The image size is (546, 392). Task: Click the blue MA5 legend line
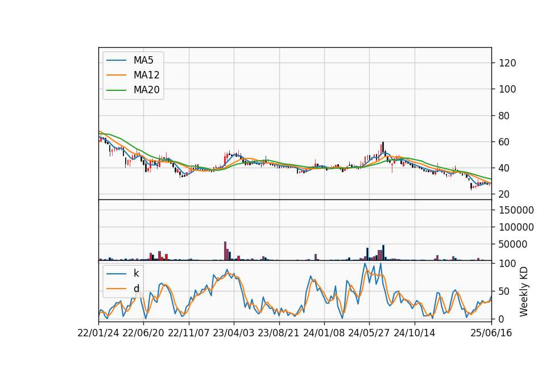(116, 61)
